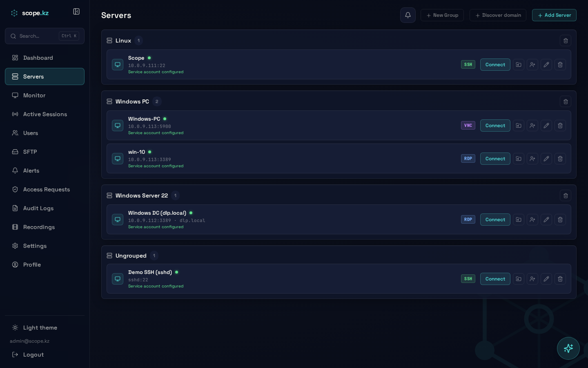588x368 pixels.
Task: Open file transfer for win-10 server
Action: pos(519,159)
